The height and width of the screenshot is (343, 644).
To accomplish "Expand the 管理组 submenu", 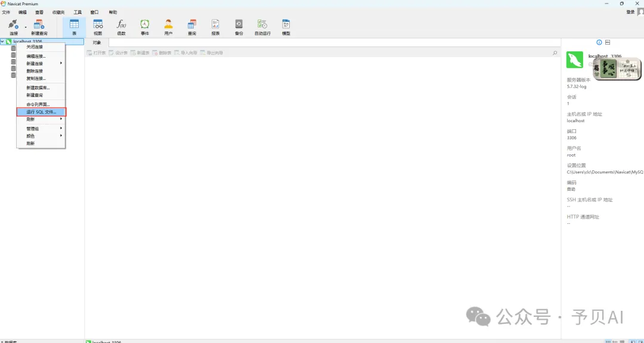I will [x=41, y=129].
